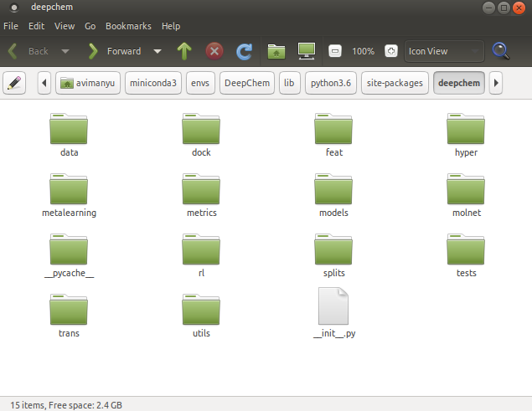Select the utils folder
The image size is (532, 411).
(201, 316)
